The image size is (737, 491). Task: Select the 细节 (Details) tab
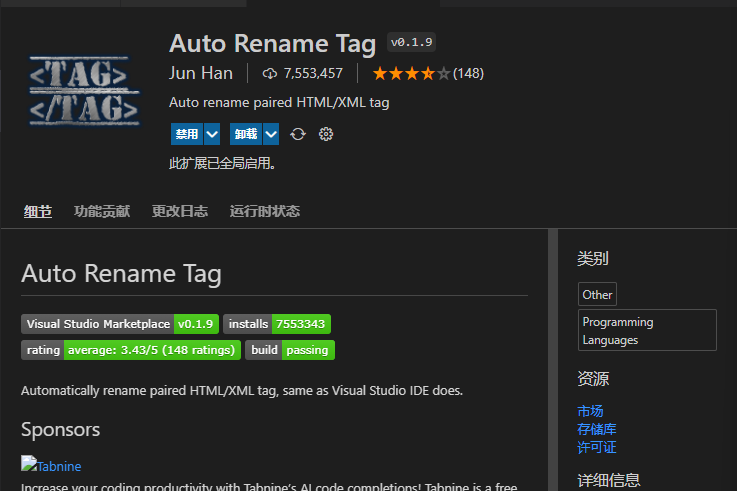38,211
